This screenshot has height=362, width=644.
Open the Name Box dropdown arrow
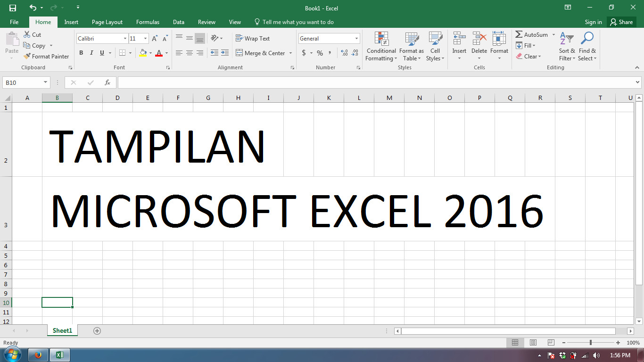click(46, 82)
